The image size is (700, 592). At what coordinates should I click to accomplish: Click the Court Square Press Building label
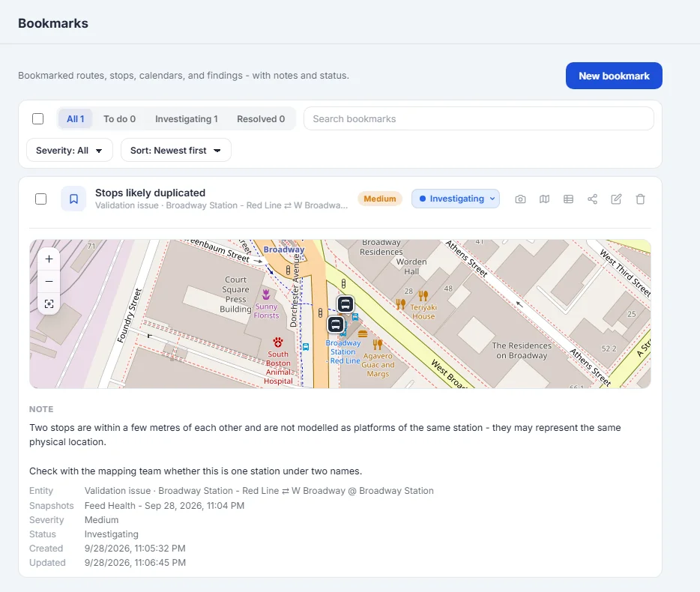coord(236,295)
